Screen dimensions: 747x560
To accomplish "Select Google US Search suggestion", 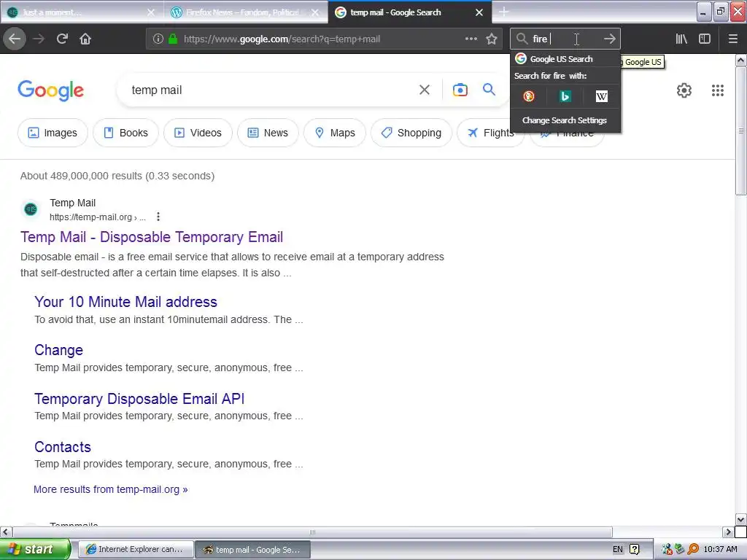I will coord(565,59).
